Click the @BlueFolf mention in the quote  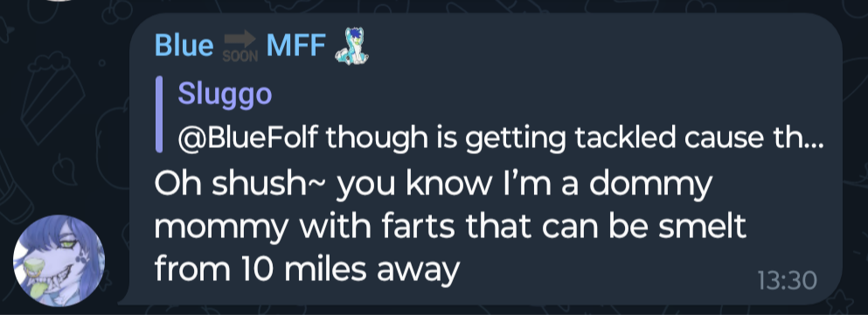tap(247, 137)
